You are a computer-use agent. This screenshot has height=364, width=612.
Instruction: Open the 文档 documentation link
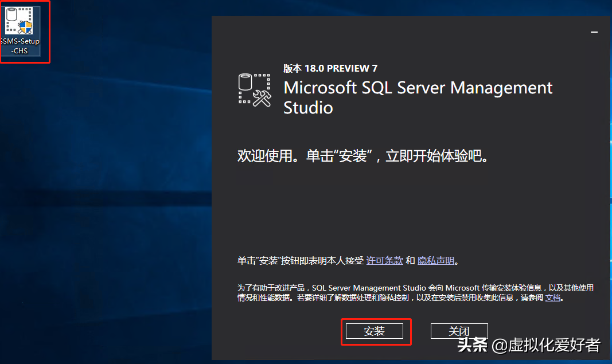pos(553,298)
